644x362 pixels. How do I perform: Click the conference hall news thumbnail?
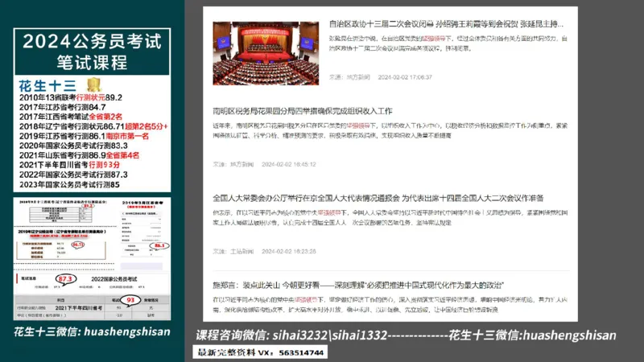(x=266, y=53)
